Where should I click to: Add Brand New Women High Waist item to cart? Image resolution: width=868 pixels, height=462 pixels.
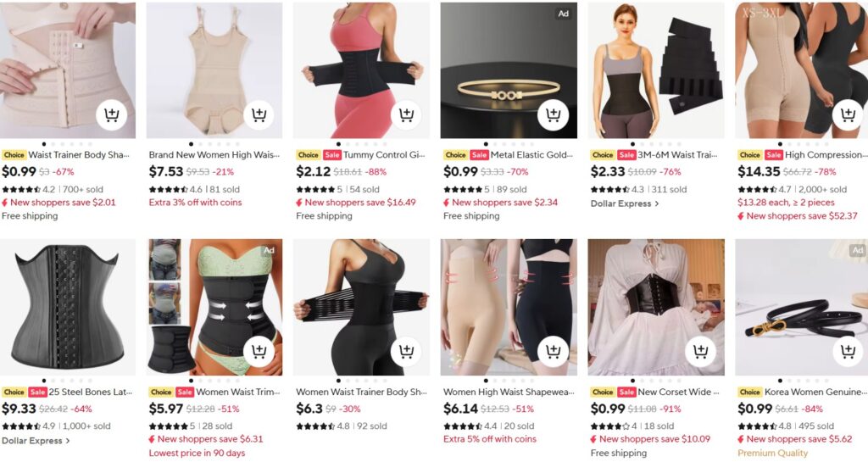coord(259,115)
